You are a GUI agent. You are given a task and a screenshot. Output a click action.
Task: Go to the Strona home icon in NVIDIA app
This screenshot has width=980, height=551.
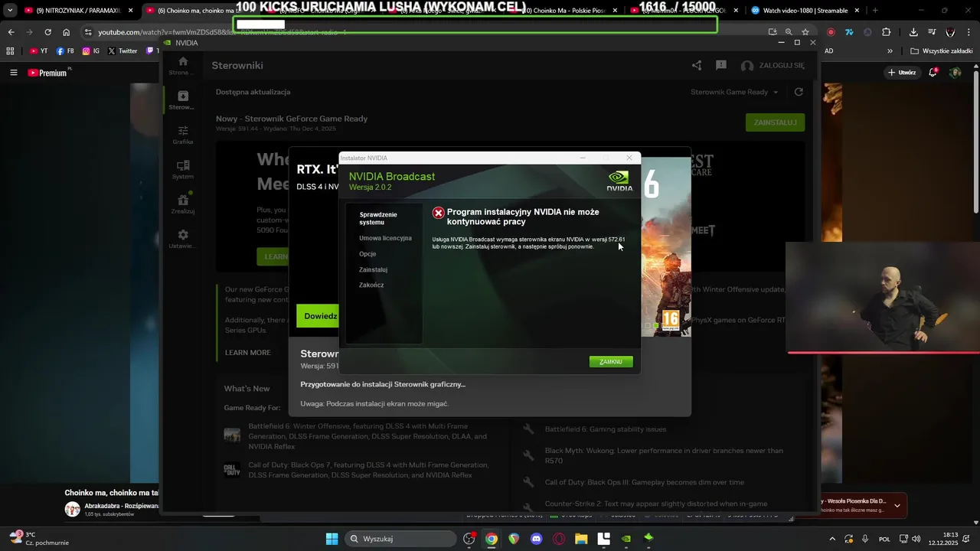tap(183, 66)
